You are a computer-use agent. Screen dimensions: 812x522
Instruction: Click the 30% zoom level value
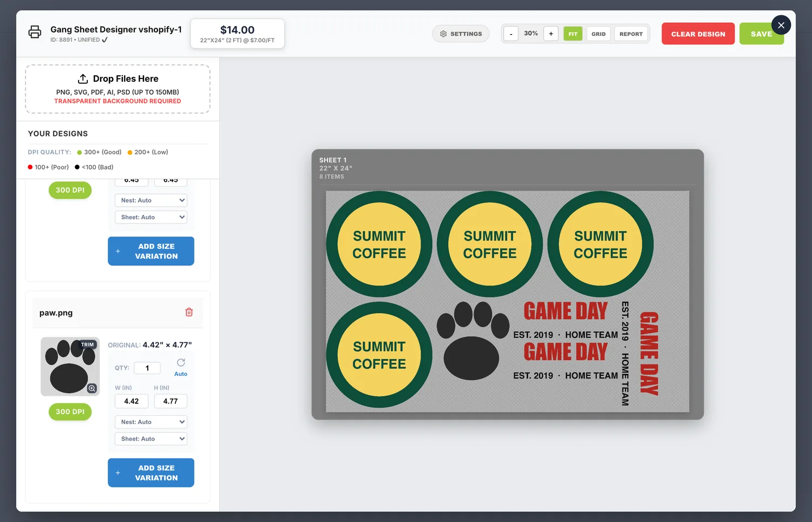click(531, 34)
